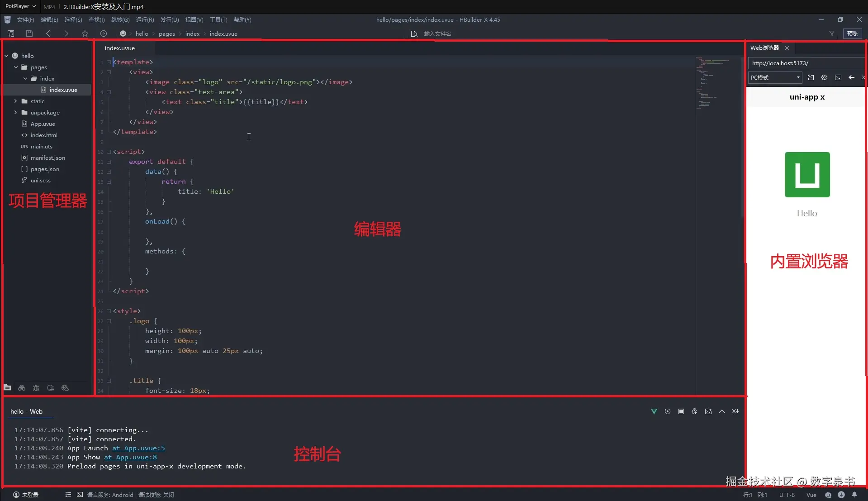This screenshot has width=868, height=501.
Task: Fold the script block on line 10
Action: click(x=109, y=152)
